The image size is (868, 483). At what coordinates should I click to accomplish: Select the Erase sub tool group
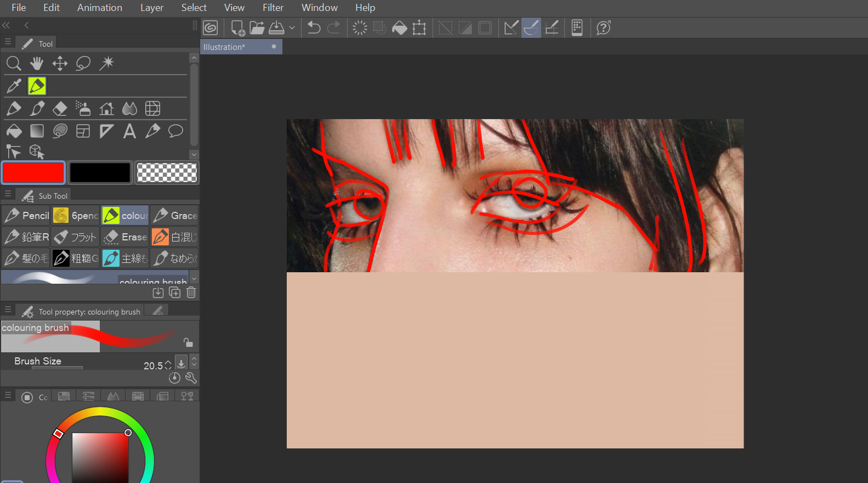coord(125,237)
